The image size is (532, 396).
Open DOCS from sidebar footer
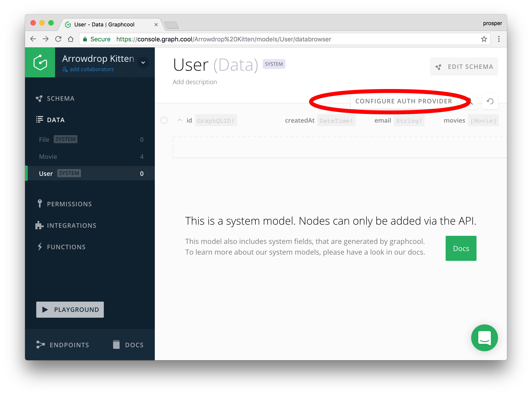pos(128,345)
